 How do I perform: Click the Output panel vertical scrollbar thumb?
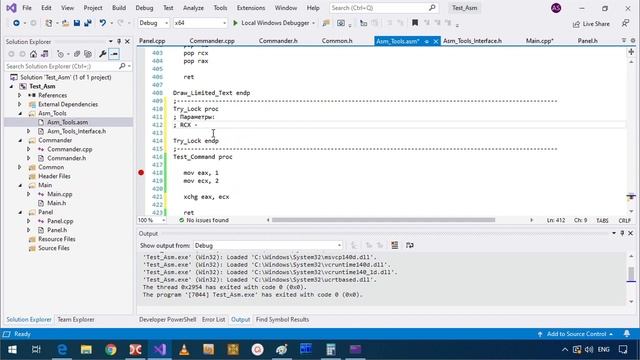[631, 274]
